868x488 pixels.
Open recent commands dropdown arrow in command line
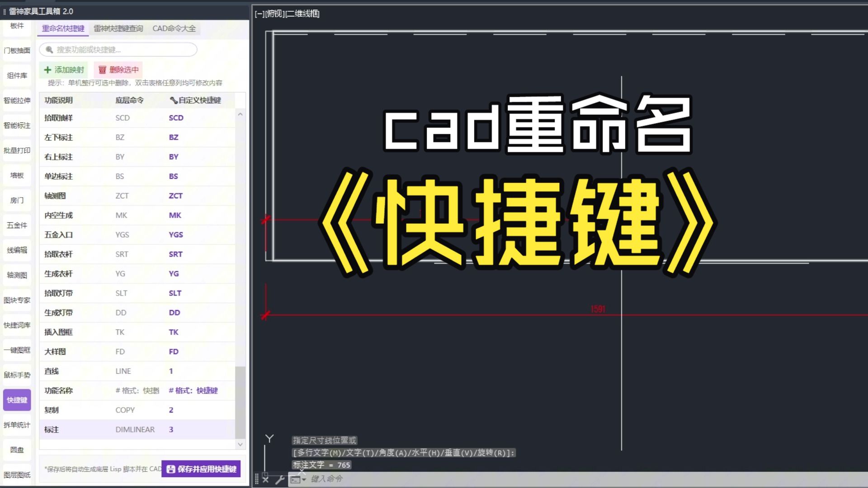click(x=304, y=479)
